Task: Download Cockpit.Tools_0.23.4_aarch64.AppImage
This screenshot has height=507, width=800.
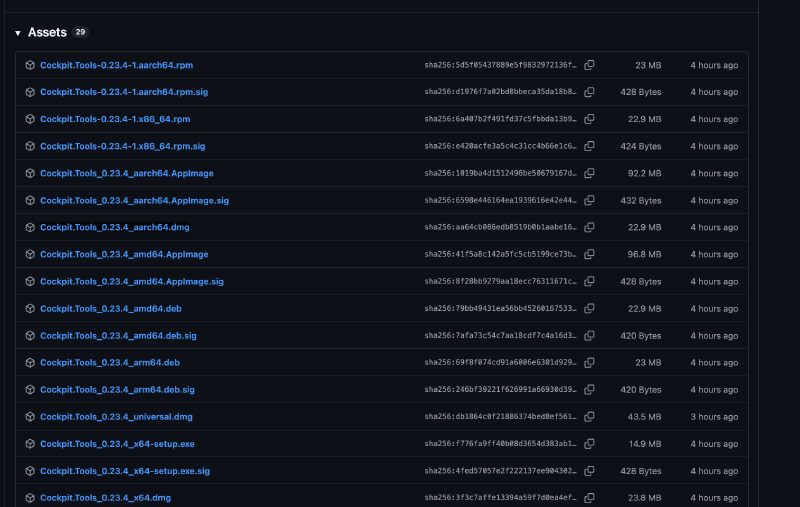Action: pyautogui.click(x=127, y=173)
